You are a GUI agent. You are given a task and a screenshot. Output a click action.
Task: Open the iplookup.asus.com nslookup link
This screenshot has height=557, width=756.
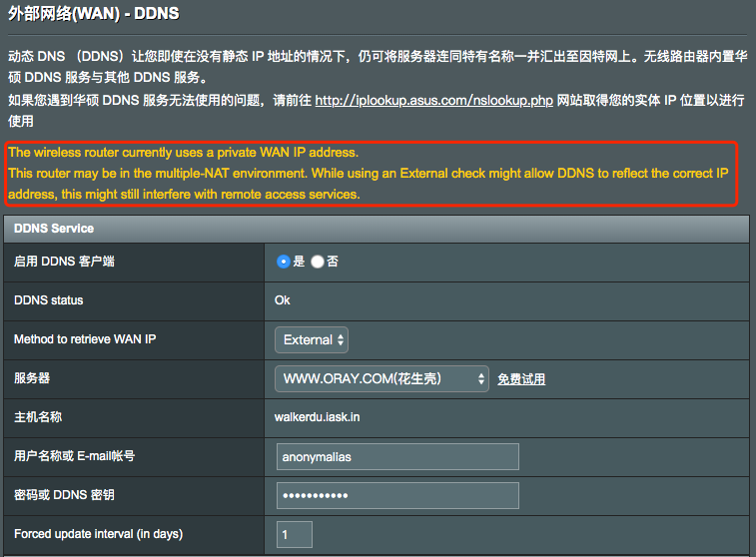tap(431, 101)
